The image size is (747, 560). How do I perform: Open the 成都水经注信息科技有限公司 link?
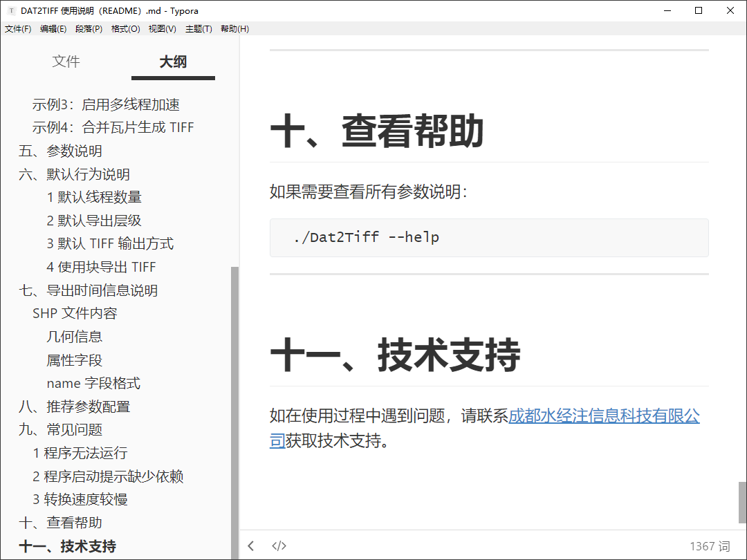coord(604,416)
